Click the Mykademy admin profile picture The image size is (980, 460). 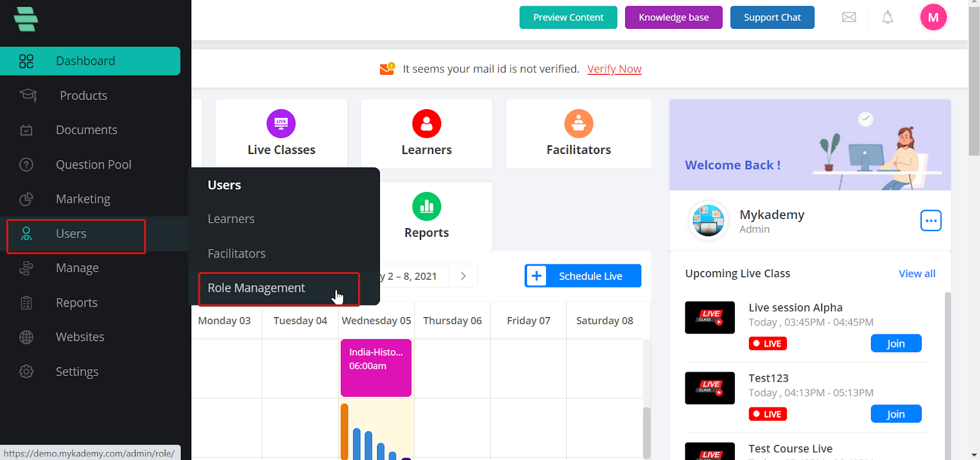coord(708,221)
